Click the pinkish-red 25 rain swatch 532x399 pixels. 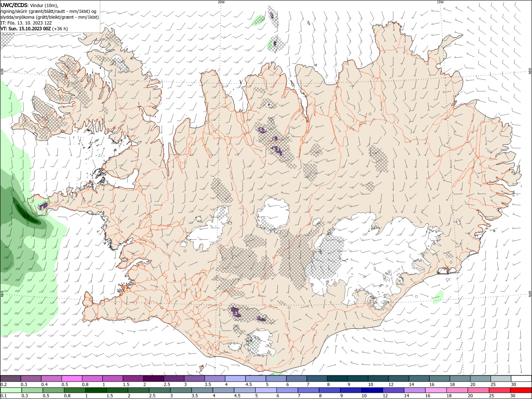499,390
